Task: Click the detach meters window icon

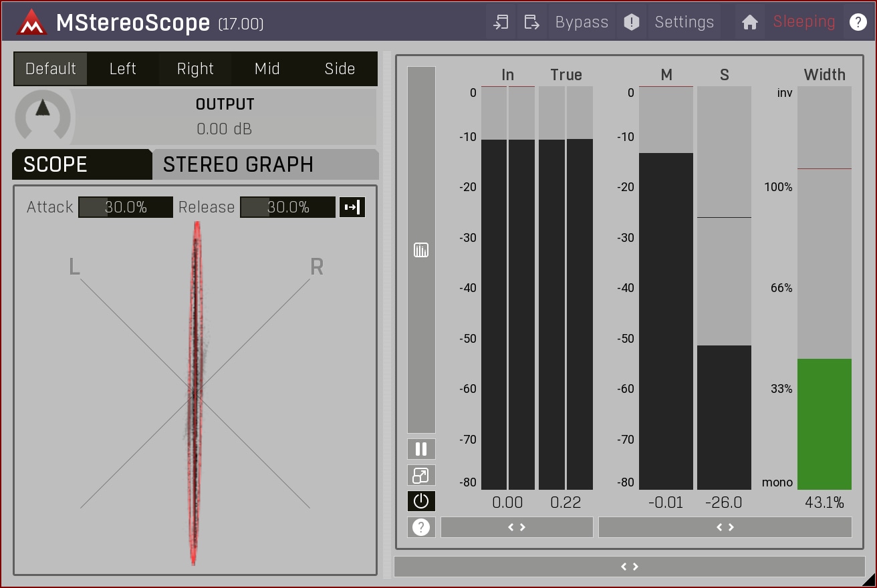Action: click(x=421, y=475)
